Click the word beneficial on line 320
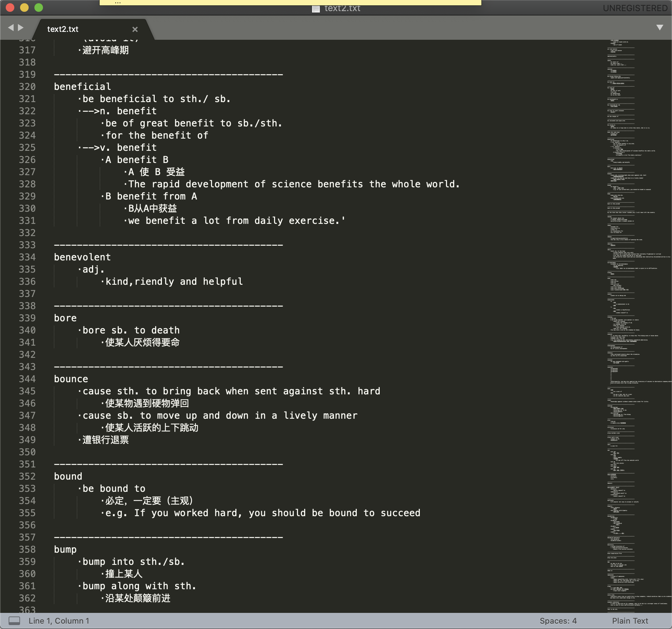The image size is (672, 629). point(82,86)
